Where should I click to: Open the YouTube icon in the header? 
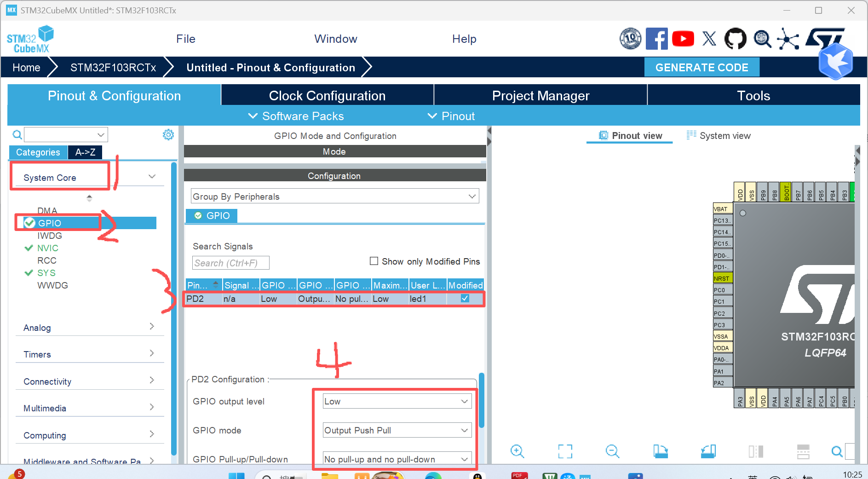click(x=683, y=39)
